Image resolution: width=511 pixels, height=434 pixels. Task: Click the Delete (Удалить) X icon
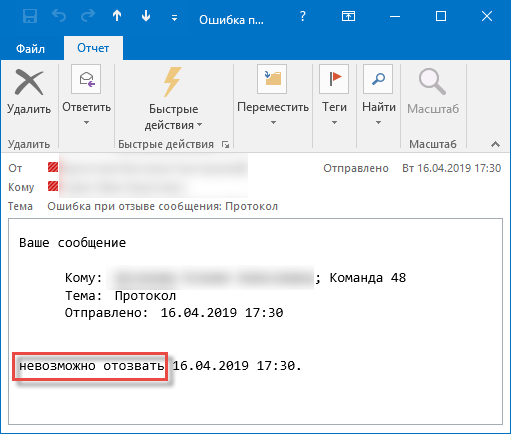[29, 82]
